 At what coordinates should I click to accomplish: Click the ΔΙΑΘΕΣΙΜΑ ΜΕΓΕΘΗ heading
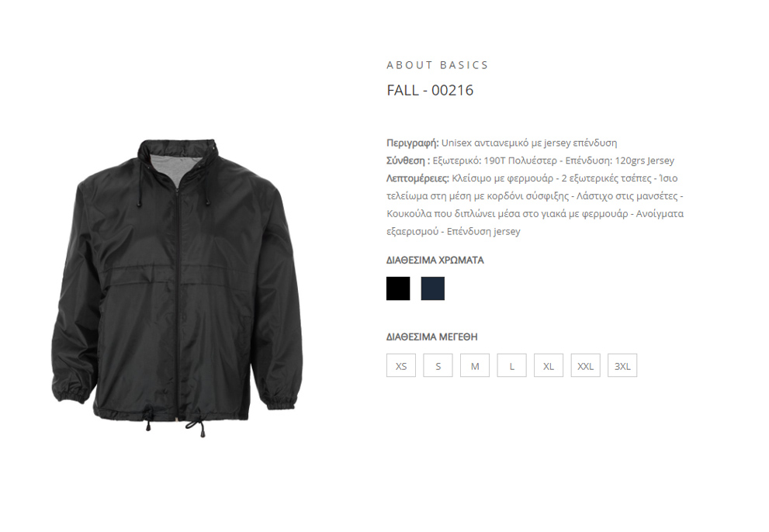[x=431, y=337]
